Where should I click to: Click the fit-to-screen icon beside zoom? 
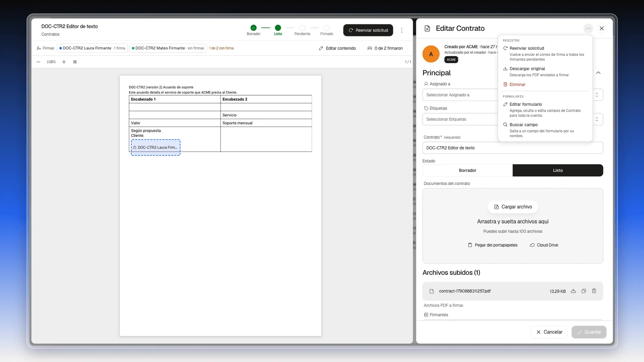coord(75,62)
